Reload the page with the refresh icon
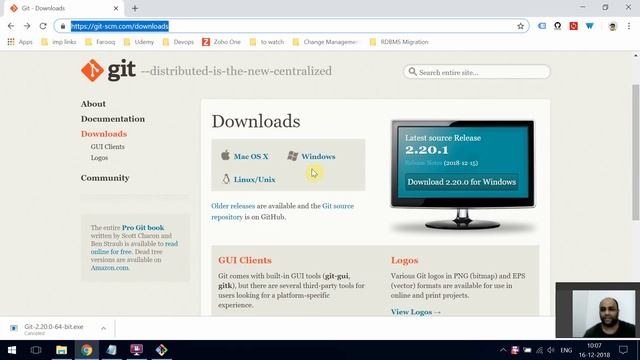Image resolution: width=640 pixels, height=360 pixels. [43, 26]
